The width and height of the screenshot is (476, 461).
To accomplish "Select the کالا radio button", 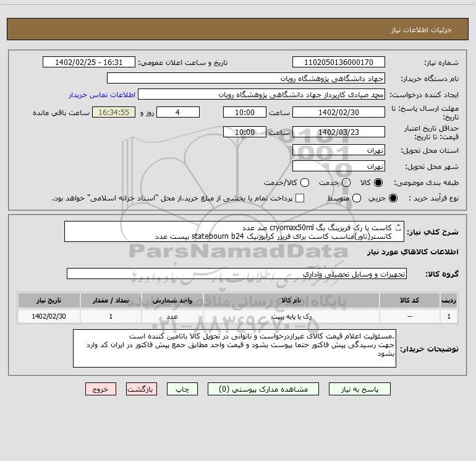I will click(x=378, y=183).
